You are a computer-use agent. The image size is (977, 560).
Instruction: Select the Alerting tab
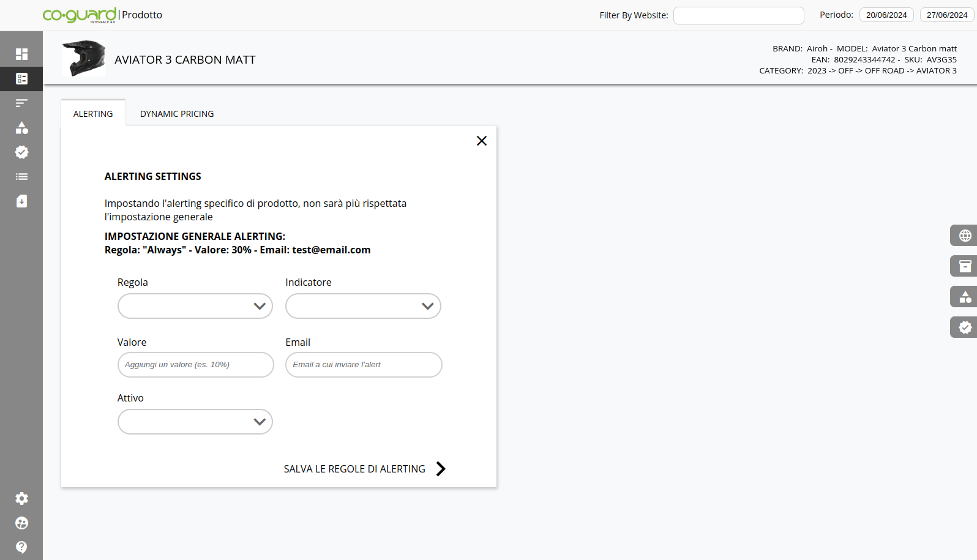tap(93, 114)
